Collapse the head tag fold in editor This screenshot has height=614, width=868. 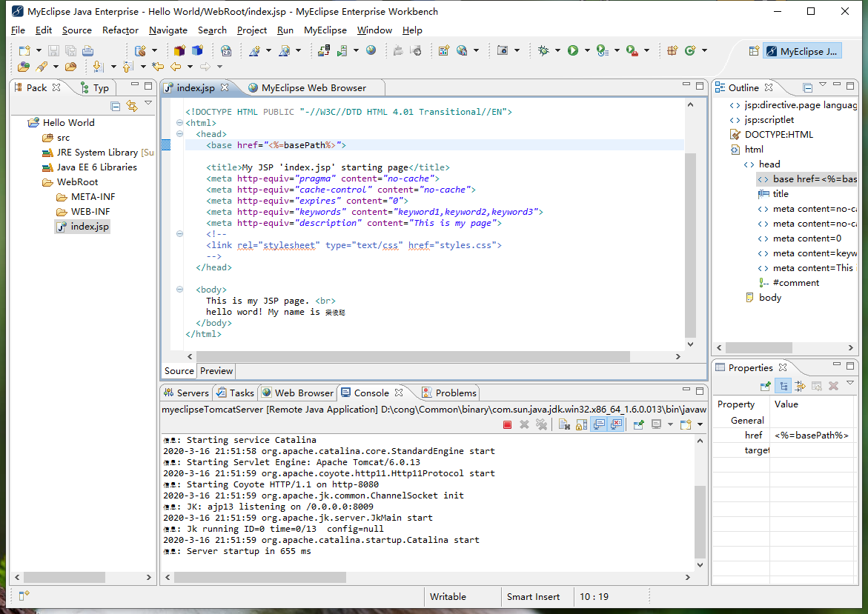(179, 134)
